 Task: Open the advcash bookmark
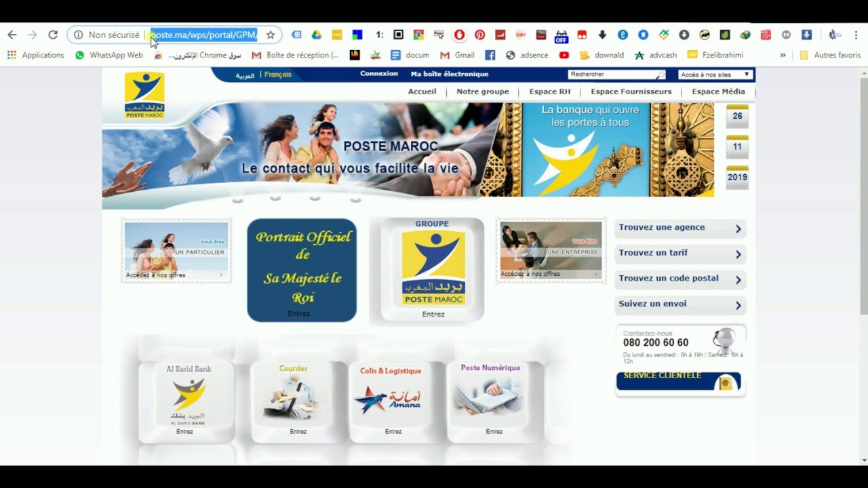[x=656, y=55]
